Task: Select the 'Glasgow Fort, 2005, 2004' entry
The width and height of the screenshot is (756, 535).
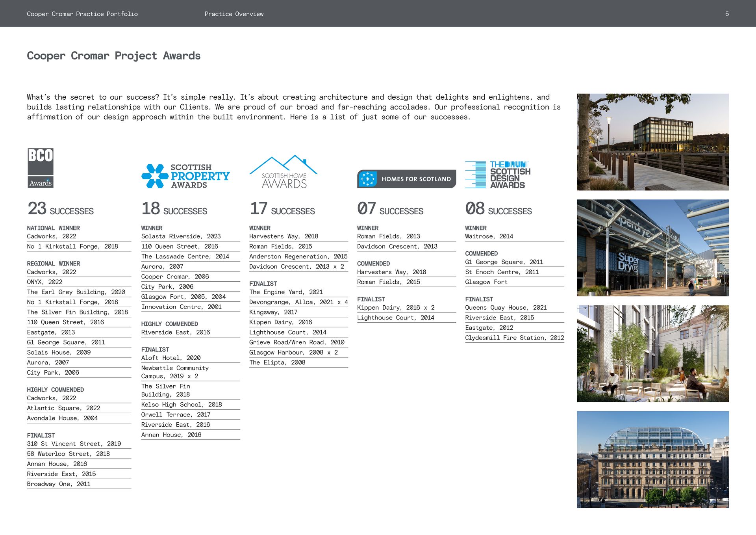Action: (183, 297)
